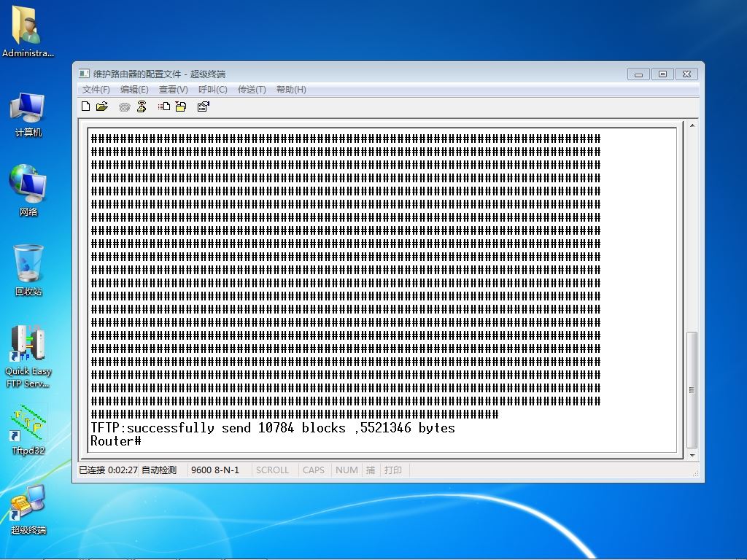Close the 超级终端 window
This screenshot has height=560, width=747.
pos(686,74)
